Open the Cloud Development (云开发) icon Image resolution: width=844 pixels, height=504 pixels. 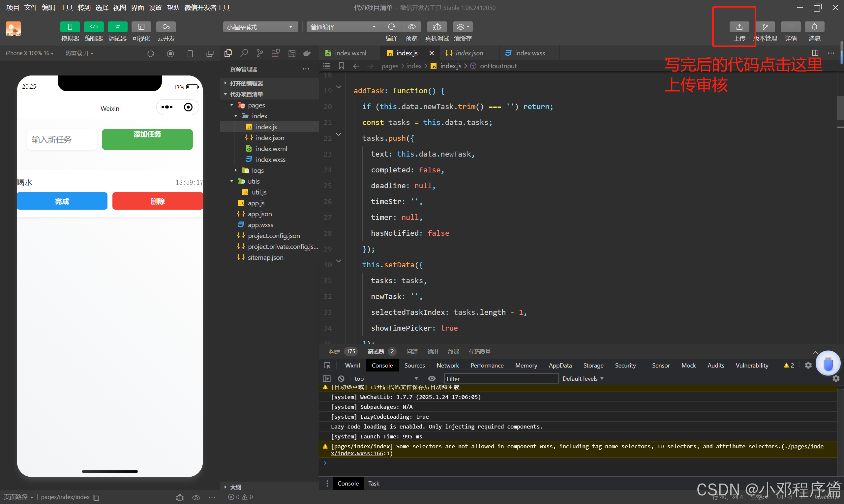click(166, 27)
